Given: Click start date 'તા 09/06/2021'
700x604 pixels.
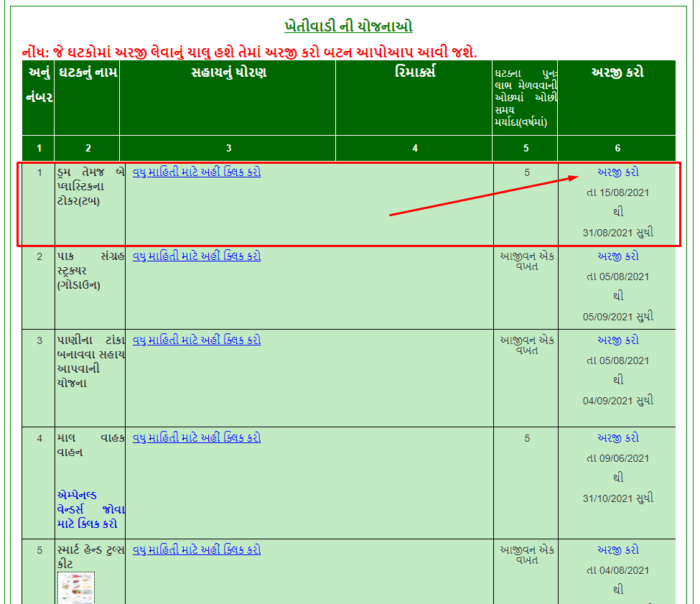Looking at the screenshot, I should pos(618,458).
